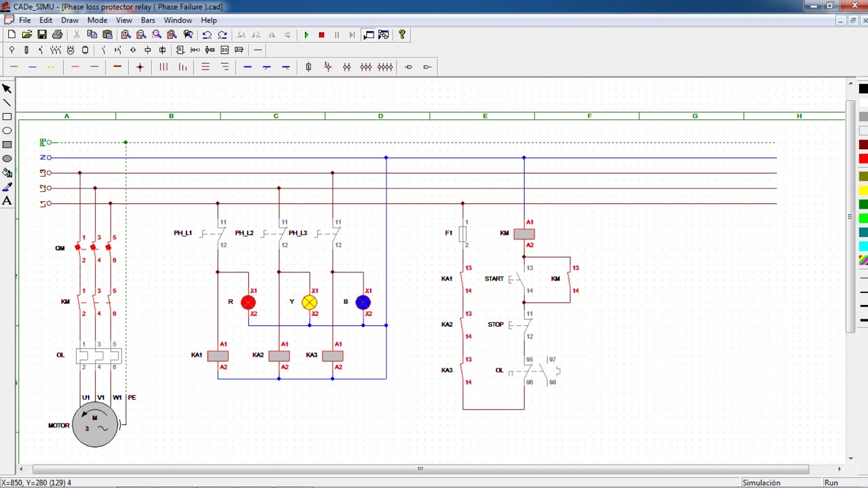The height and width of the screenshot is (488, 868).
Task: Open the fuses component category
Action: tap(26, 50)
